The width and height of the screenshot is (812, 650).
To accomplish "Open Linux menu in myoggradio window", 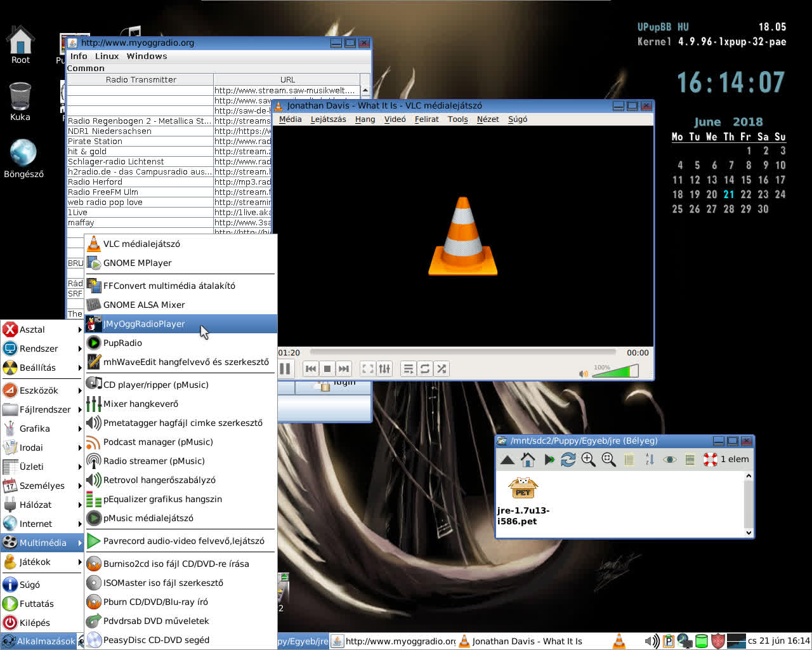I will click(107, 56).
